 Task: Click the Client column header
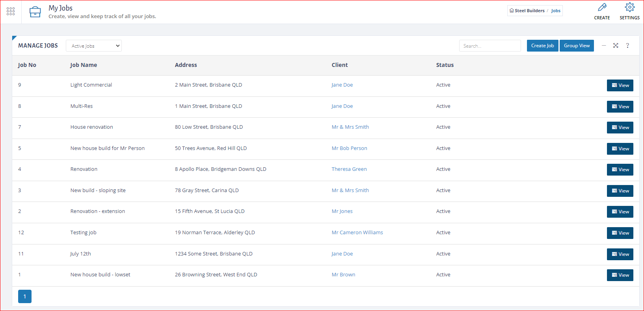[x=340, y=65]
